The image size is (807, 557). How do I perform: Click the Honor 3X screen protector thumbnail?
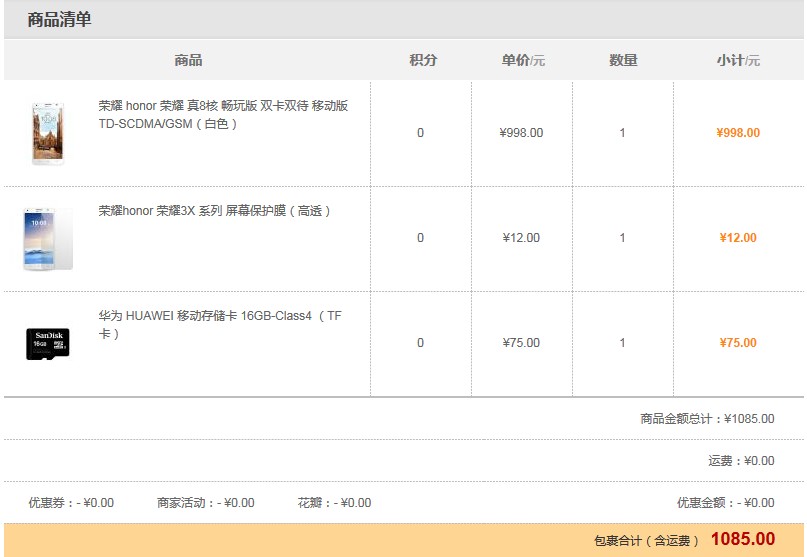pos(47,239)
